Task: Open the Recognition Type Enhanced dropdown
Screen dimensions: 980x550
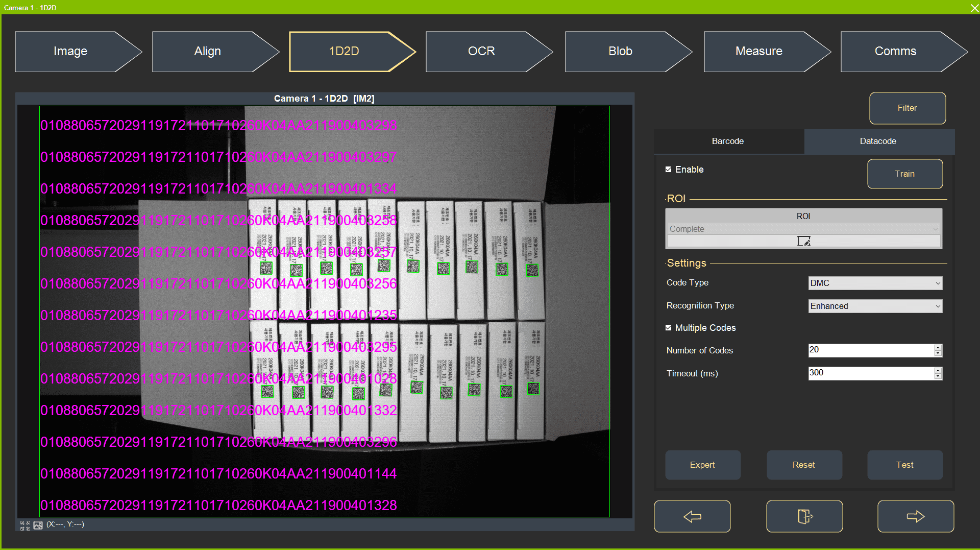Action: (875, 306)
